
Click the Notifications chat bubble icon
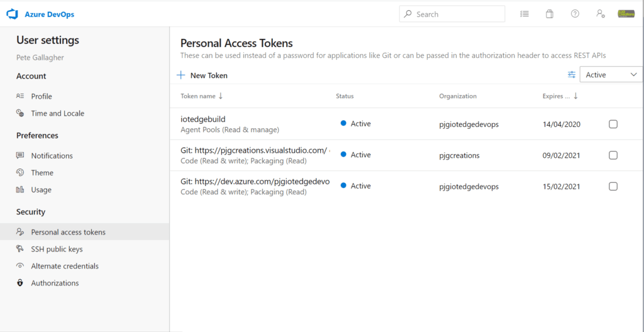point(20,155)
